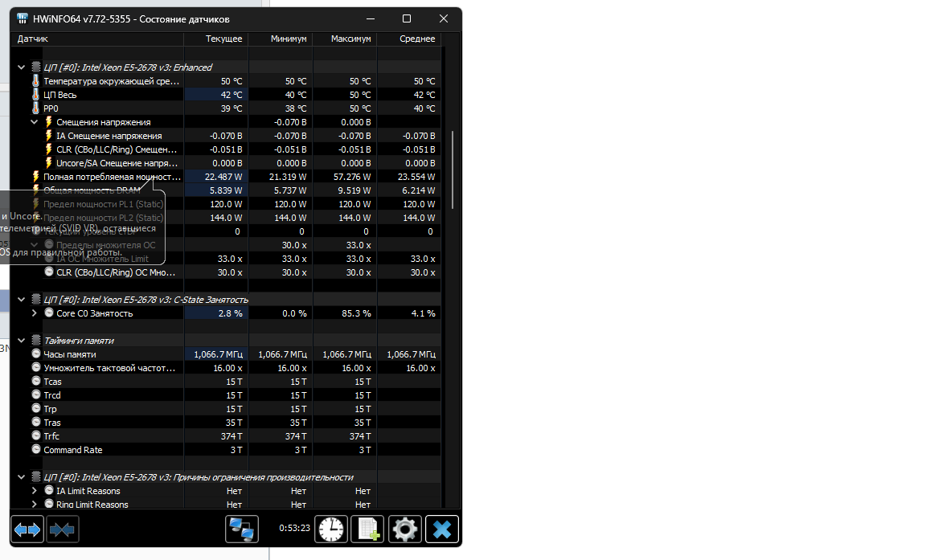Collapse Причины ограничения производительности group
This screenshot has width=926, height=560.
tap(21, 476)
